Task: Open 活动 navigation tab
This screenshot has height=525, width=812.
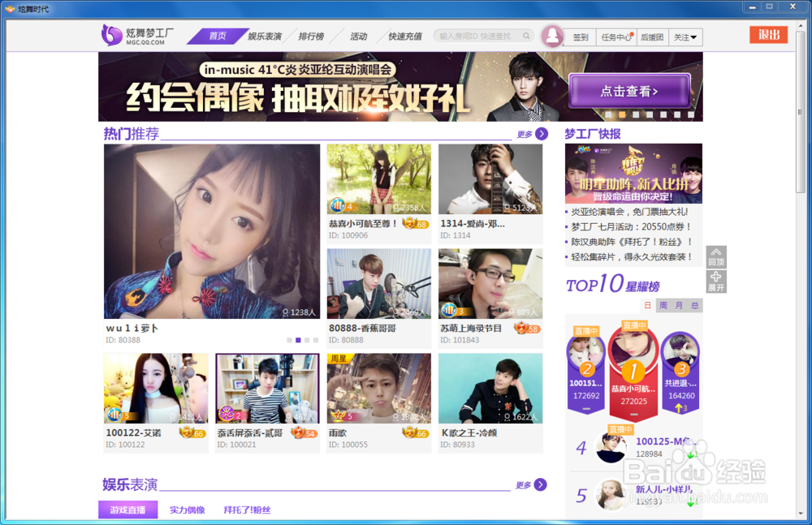Action: [x=358, y=37]
